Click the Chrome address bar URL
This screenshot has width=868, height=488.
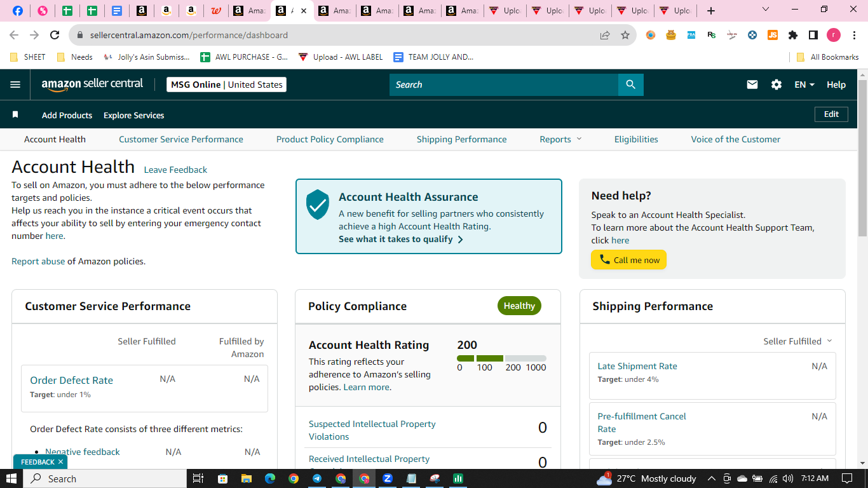(x=189, y=35)
